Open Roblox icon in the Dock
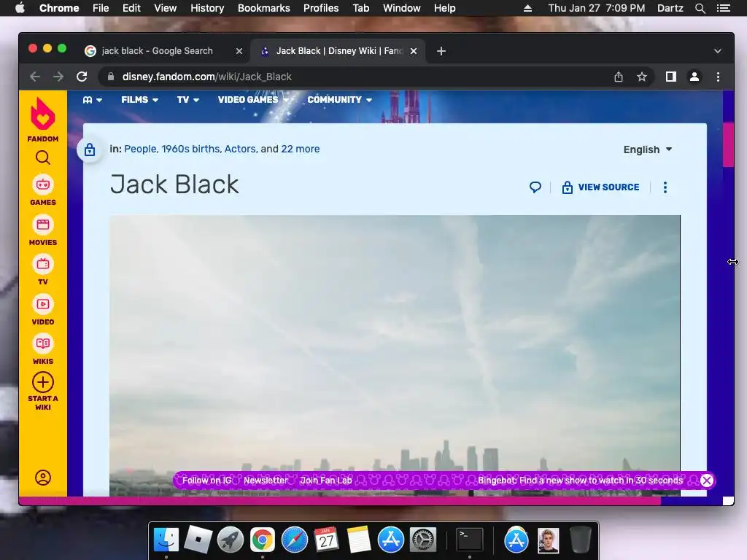Image resolution: width=747 pixels, height=560 pixels. [198, 540]
